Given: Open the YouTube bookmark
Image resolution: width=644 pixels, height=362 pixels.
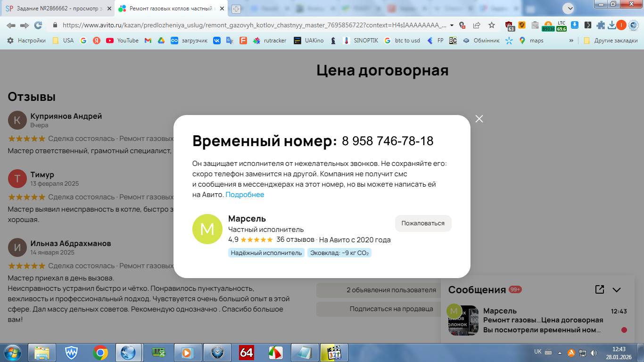Looking at the screenshot, I should click(123, 41).
